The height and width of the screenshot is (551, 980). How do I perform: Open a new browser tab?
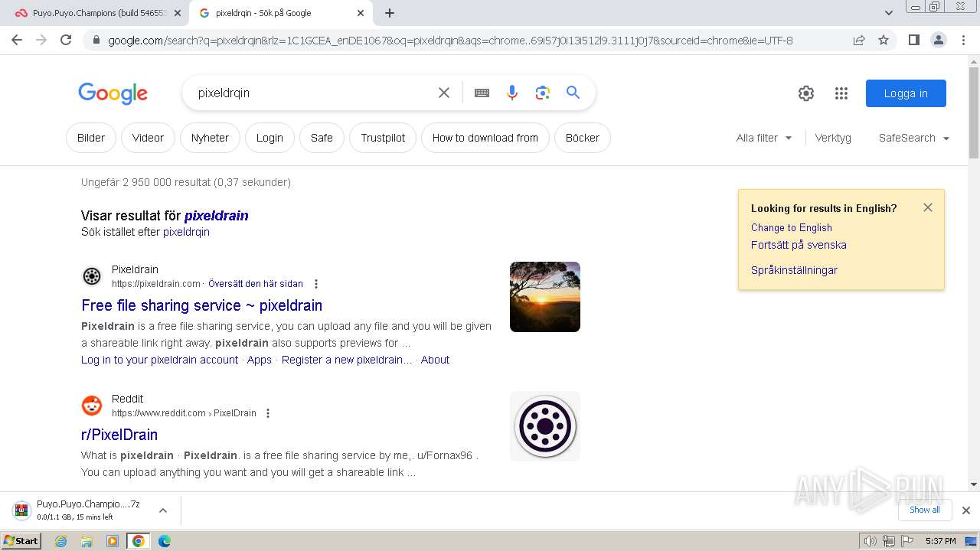390,13
